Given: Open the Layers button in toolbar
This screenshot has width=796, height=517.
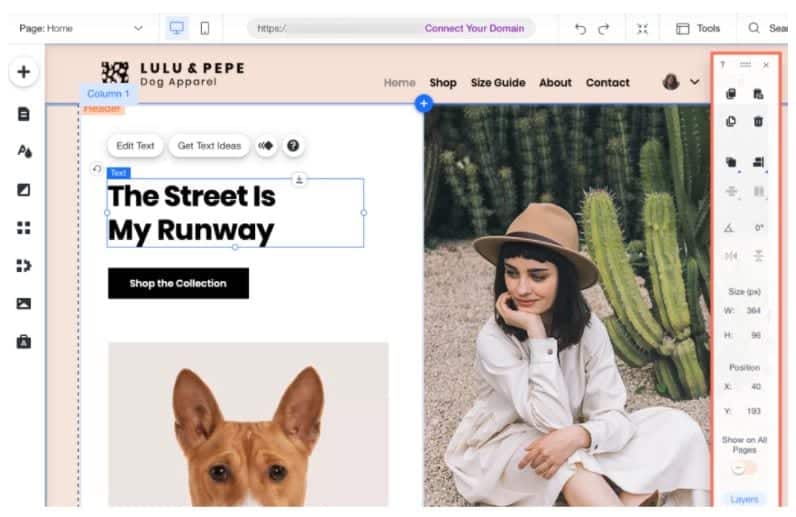Looking at the screenshot, I should (744, 499).
